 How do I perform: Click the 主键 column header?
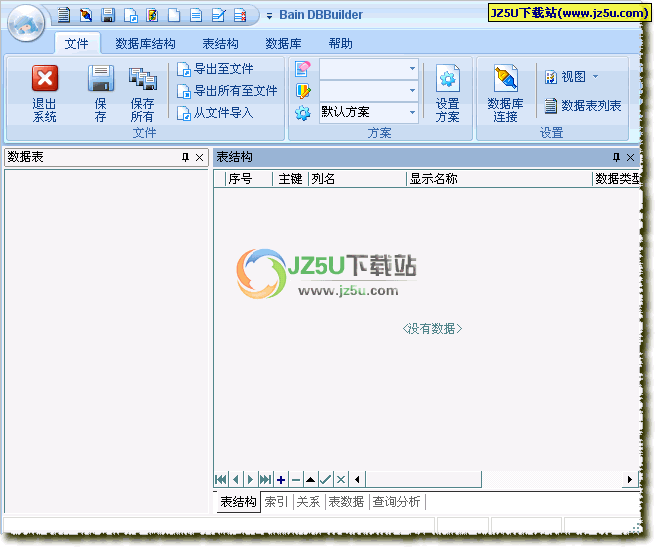291,179
